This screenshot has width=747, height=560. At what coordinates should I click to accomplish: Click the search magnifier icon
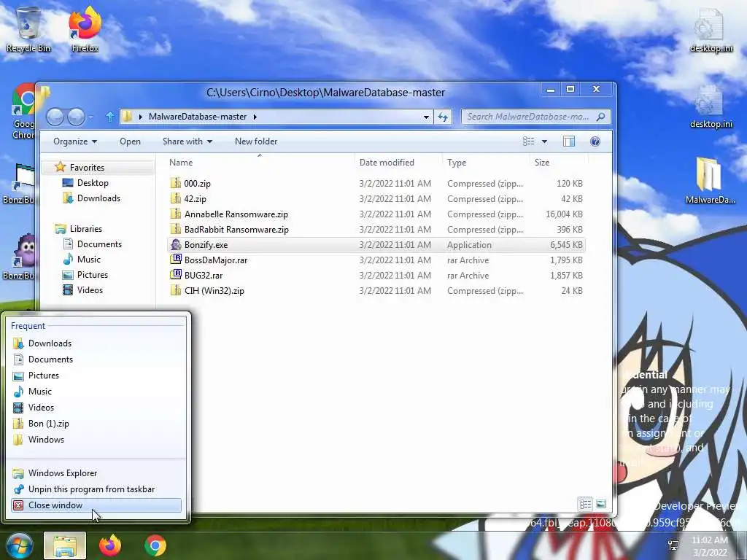tap(601, 117)
